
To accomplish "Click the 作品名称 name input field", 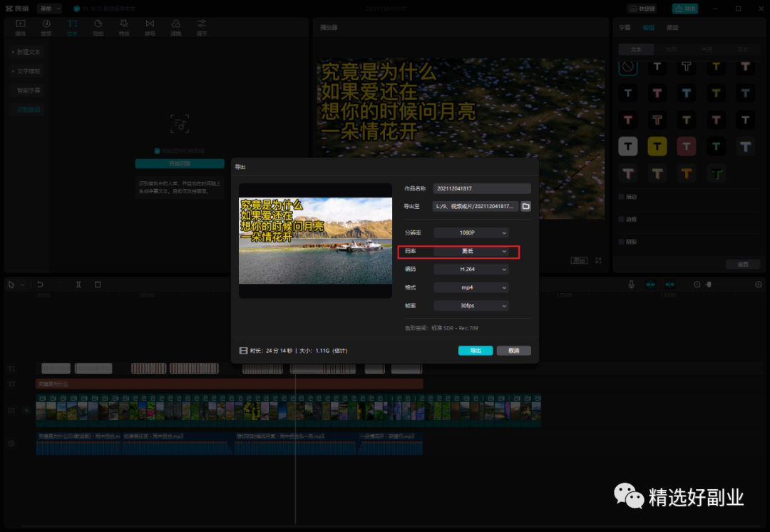I will pyautogui.click(x=482, y=189).
